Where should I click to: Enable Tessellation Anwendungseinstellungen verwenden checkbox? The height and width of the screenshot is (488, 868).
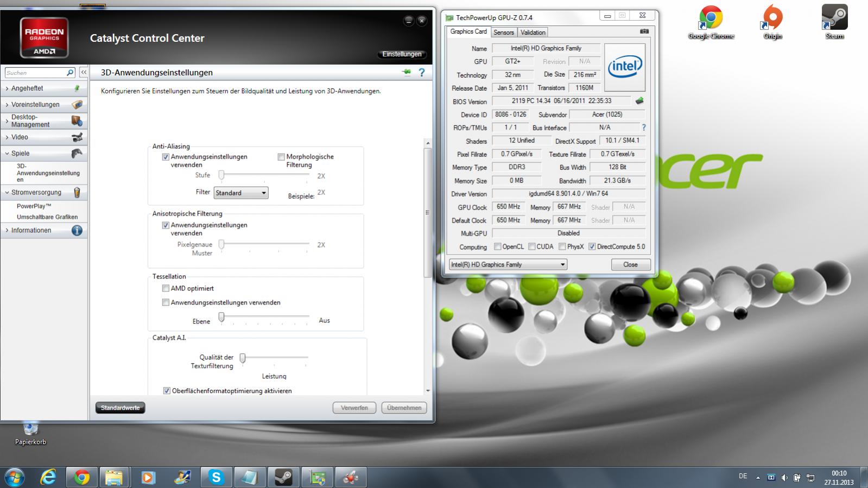pos(166,302)
